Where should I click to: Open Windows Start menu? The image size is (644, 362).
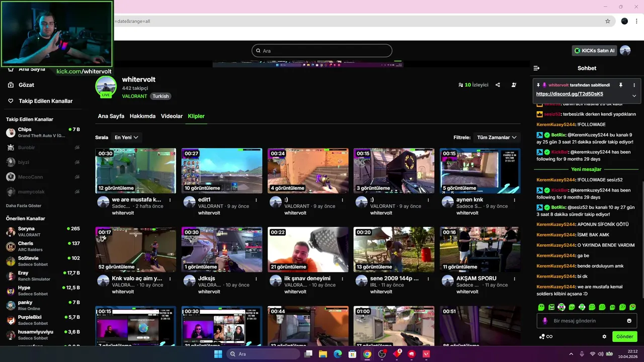tap(218, 354)
